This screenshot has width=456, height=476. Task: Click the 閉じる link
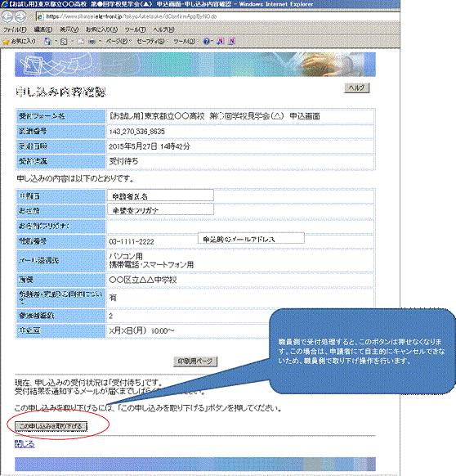(x=25, y=444)
